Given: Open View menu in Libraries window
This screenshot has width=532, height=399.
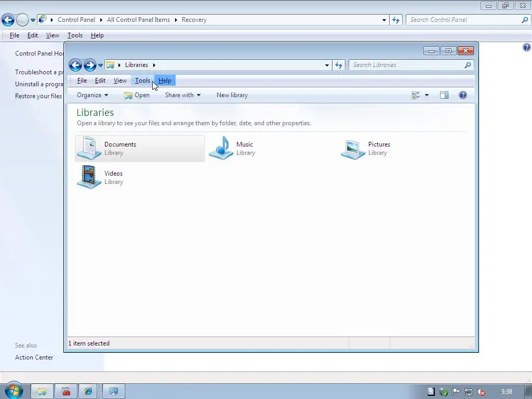Looking at the screenshot, I should pyautogui.click(x=120, y=81).
